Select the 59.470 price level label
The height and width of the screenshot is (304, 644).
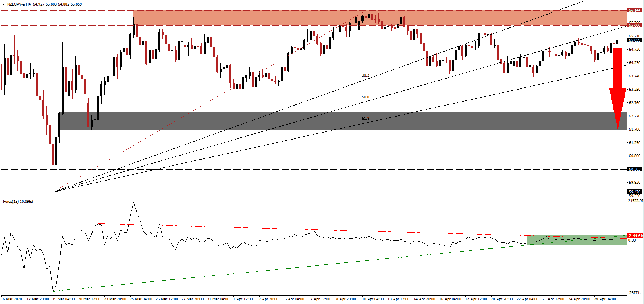(634, 192)
